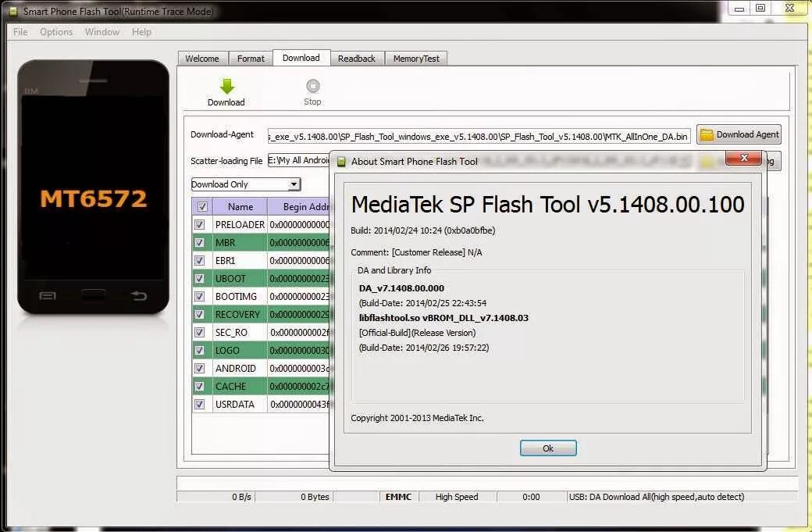This screenshot has width=812, height=532.
Task: Click the Download Agent browse button
Action: click(739, 134)
